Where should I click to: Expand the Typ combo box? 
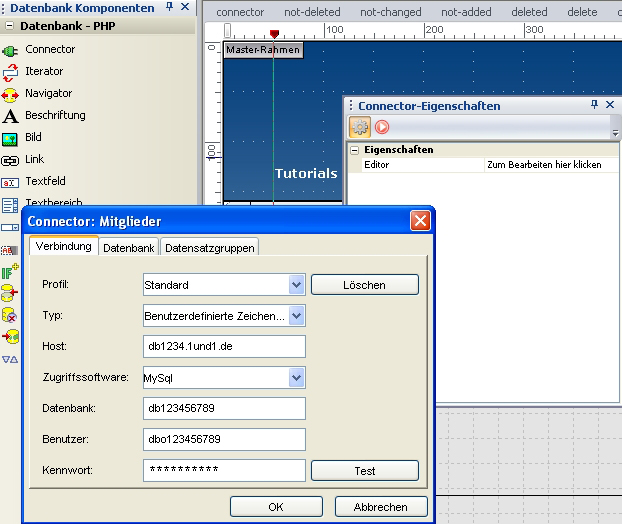click(296, 316)
